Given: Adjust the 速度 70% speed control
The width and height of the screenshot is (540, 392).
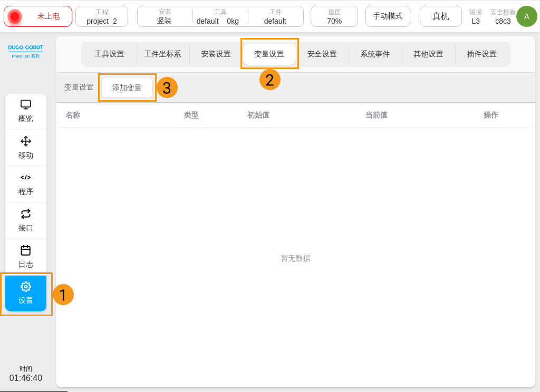Looking at the screenshot, I should (334, 16).
